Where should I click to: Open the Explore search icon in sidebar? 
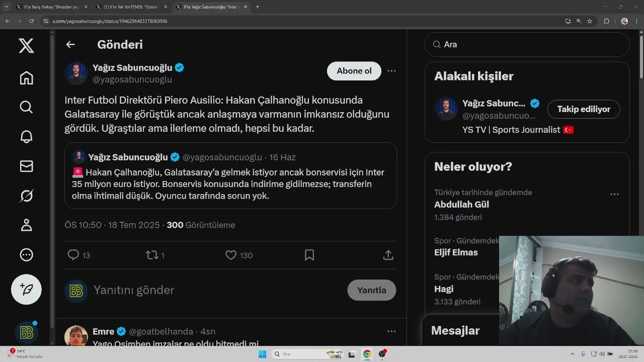[x=26, y=107]
